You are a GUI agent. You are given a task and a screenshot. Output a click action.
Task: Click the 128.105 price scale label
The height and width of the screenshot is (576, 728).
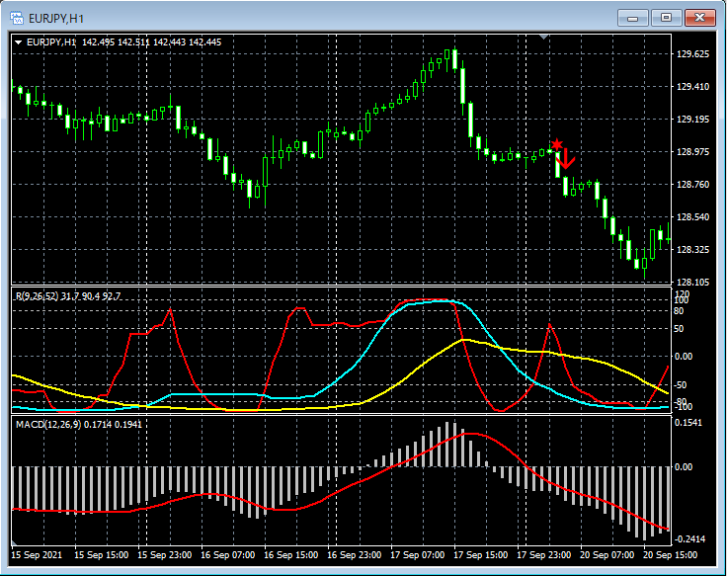[693, 283]
